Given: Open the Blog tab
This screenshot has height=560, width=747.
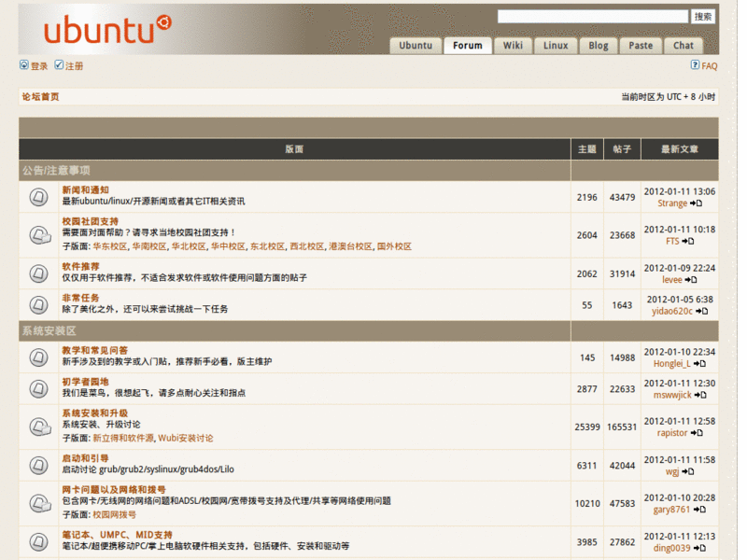Looking at the screenshot, I should point(599,46).
